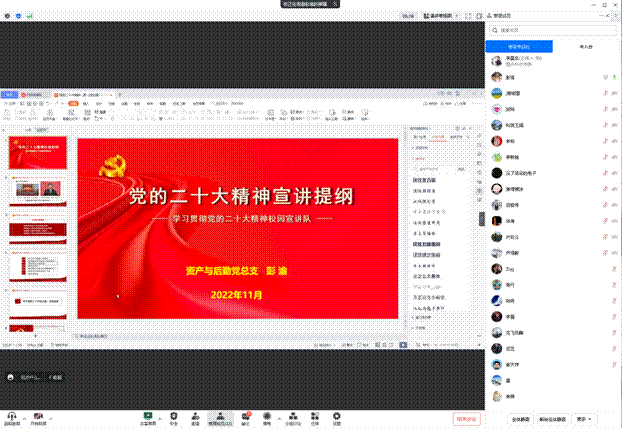This screenshot has width=622, height=428.
Task: Open Chat icon with red badge
Action: pos(246,418)
